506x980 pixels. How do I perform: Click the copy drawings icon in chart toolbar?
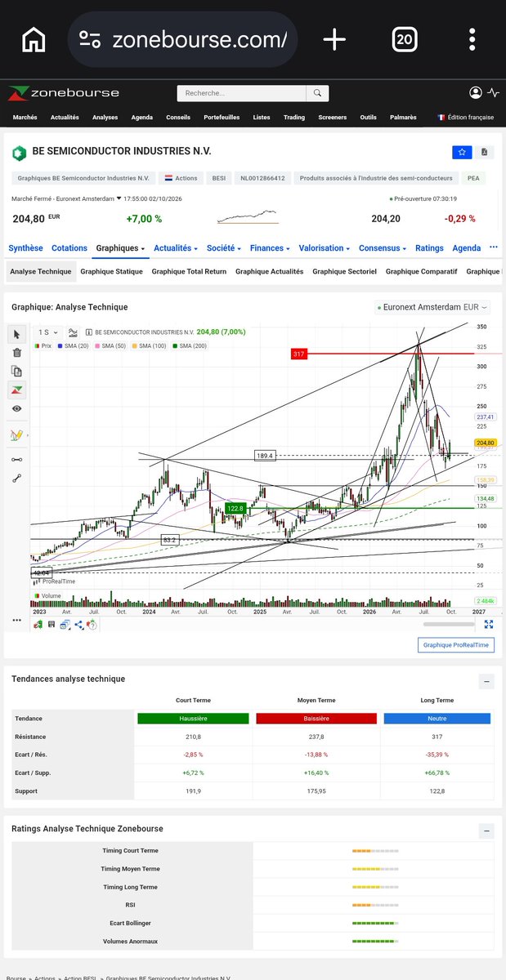[x=17, y=371]
